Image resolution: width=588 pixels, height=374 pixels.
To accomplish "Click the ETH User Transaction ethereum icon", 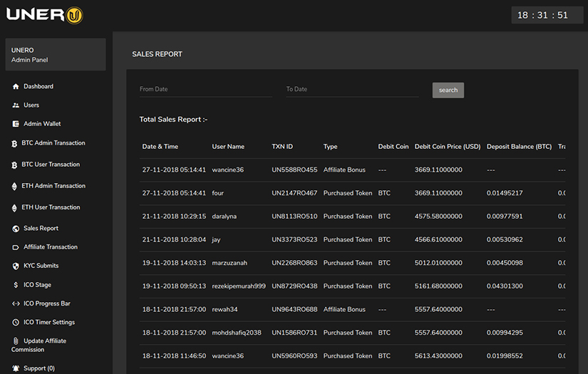I will 14,207.
